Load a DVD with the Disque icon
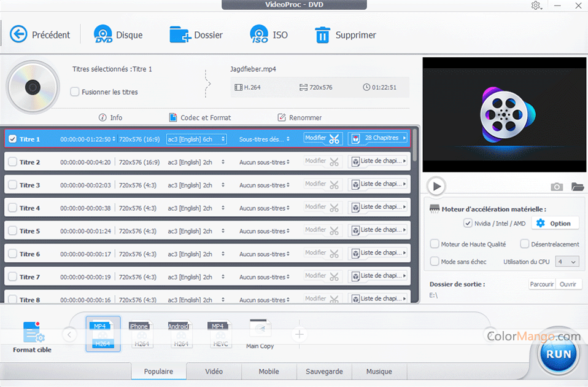Viewport: 588px width, 387px height. click(x=102, y=34)
